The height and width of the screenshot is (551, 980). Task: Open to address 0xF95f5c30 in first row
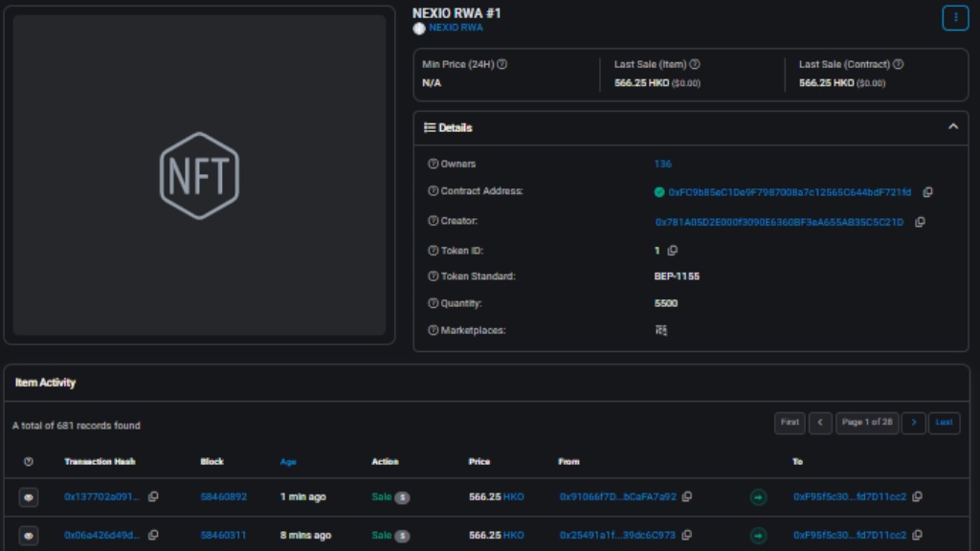850,496
